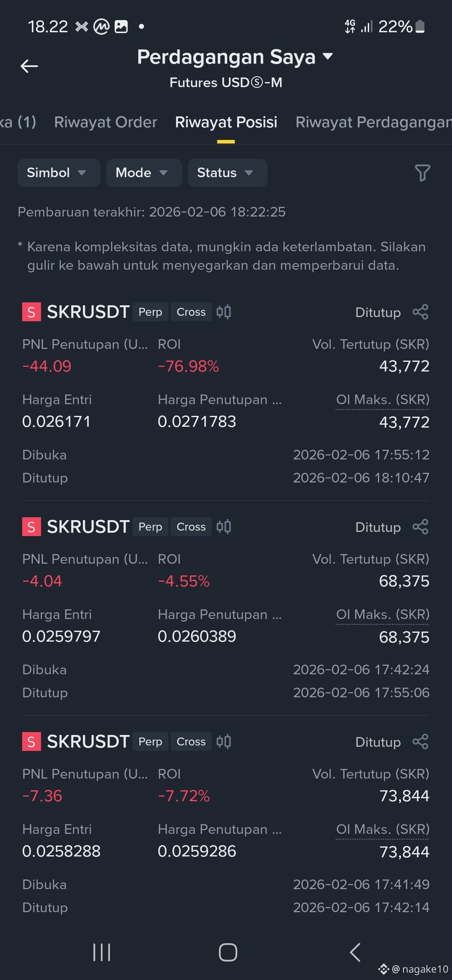Image resolution: width=452 pixels, height=980 pixels.
Task: Switch to the Riwayat Order tab
Action: coord(105,122)
